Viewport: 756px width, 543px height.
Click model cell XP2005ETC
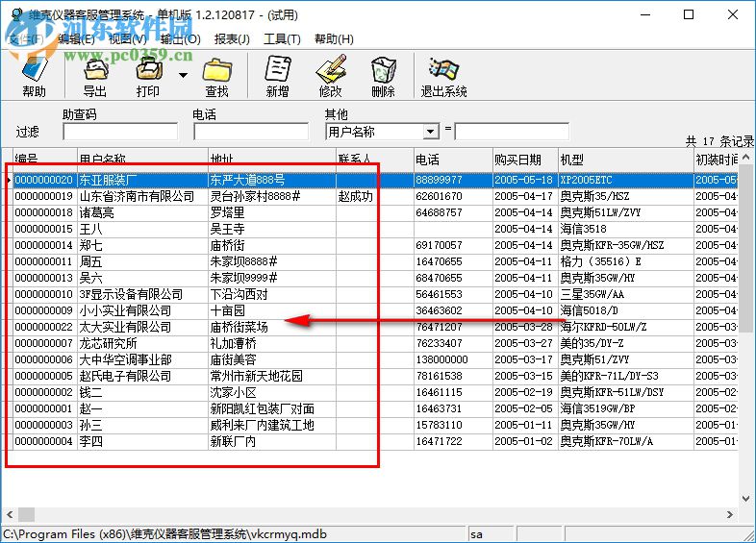click(x=625, y=180)
